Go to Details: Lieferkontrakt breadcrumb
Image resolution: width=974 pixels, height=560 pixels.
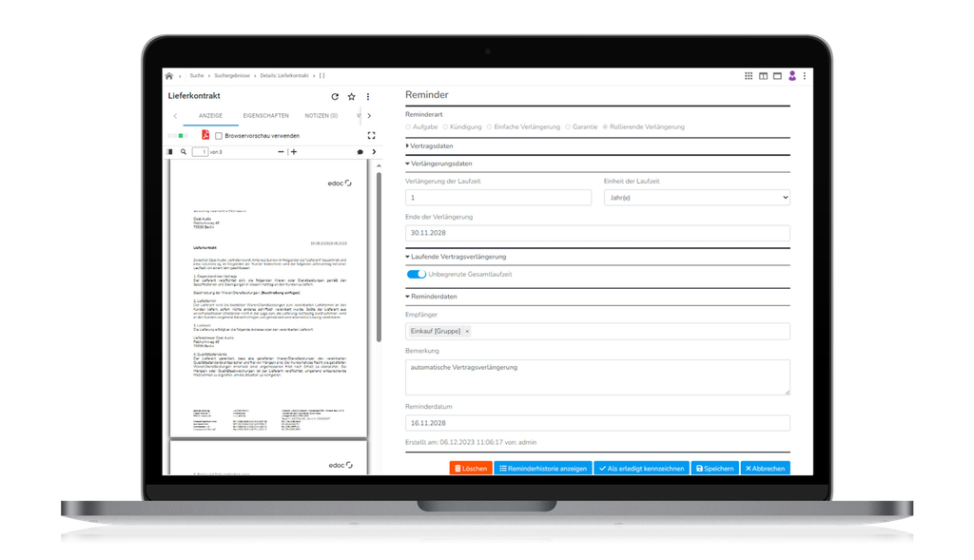(283, 76)
